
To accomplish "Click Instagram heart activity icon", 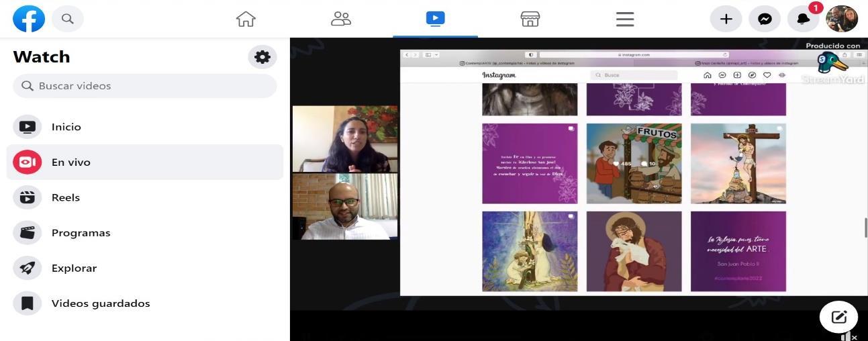I will (x=767, y=75).
